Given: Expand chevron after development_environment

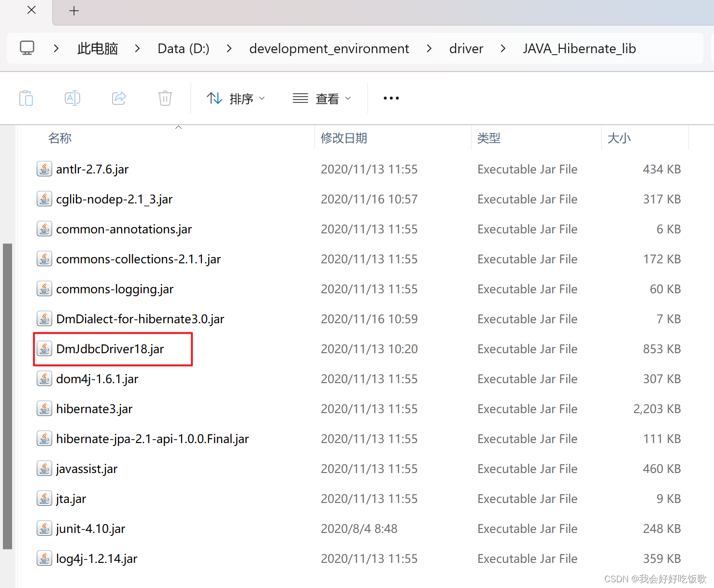Looking at the screenshot, I should click(429, 48).
